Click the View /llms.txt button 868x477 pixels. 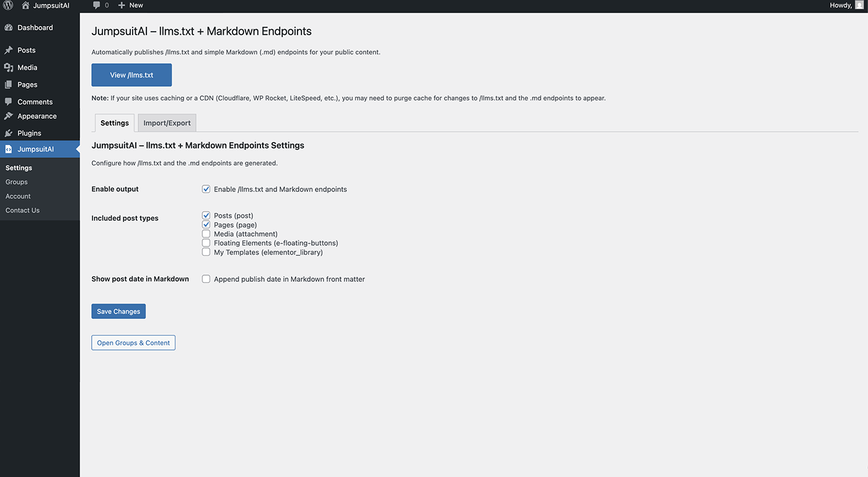tap(131, 75)
